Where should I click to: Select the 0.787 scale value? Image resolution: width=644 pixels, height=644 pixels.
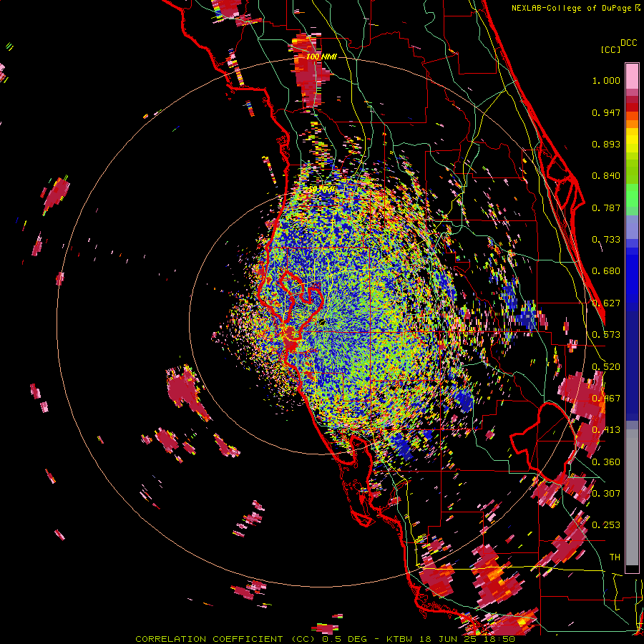click(606, 208)
